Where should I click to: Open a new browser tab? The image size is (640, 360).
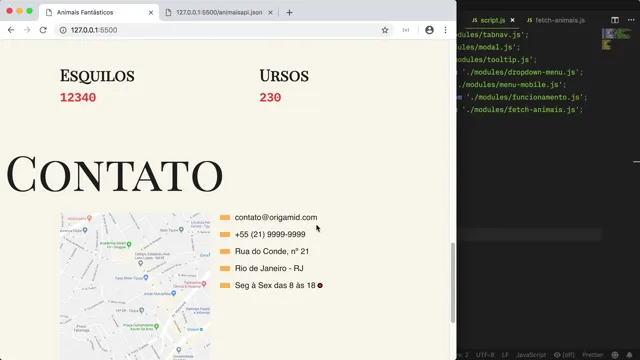pyautogui.click(x=289, y=13)
